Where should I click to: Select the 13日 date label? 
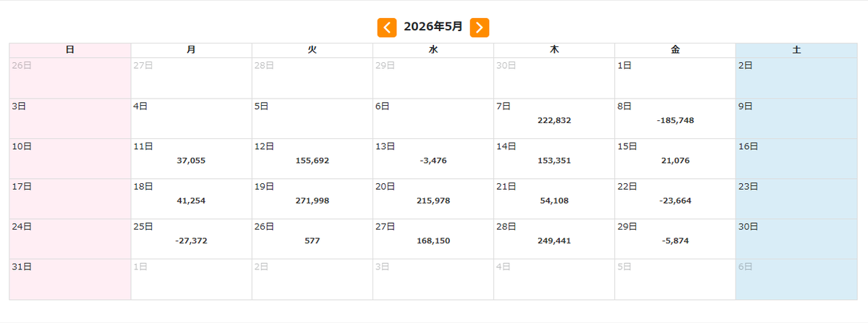385,146
